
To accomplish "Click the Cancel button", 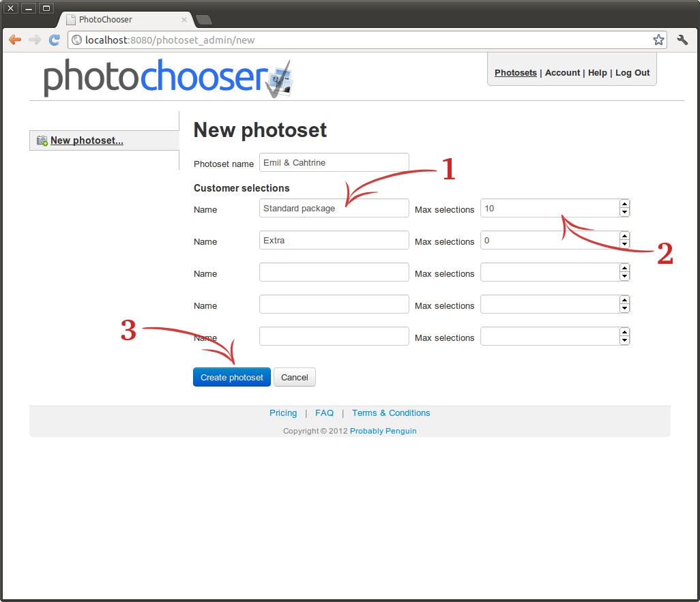I will [x=295, y=378].
